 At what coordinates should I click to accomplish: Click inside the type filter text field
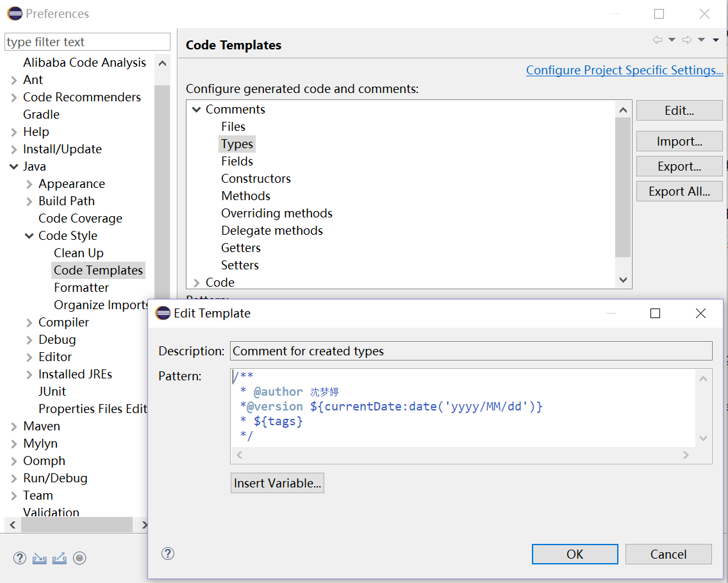87,42
